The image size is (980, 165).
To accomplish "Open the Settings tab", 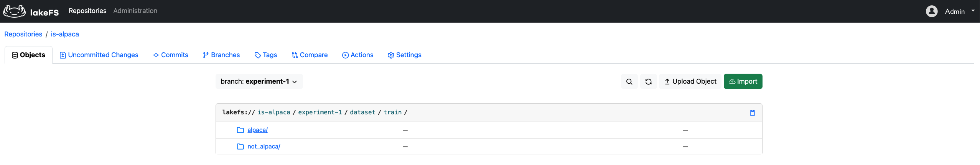I will click(x=404, y=55).
